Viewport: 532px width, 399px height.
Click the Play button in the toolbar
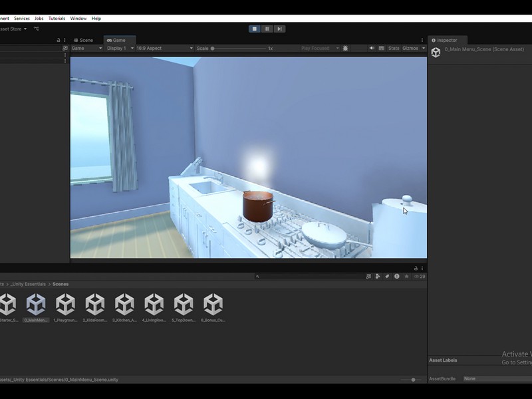click(x=254, y=29)
